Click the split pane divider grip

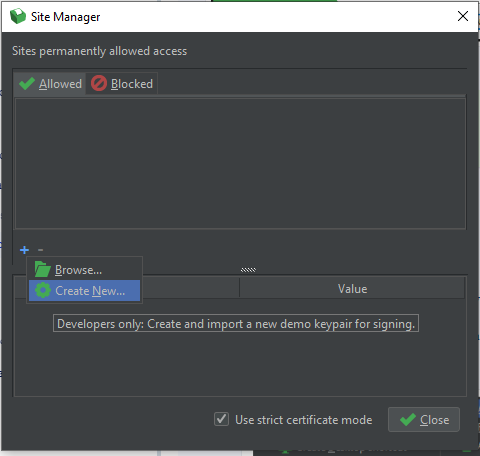248,270
